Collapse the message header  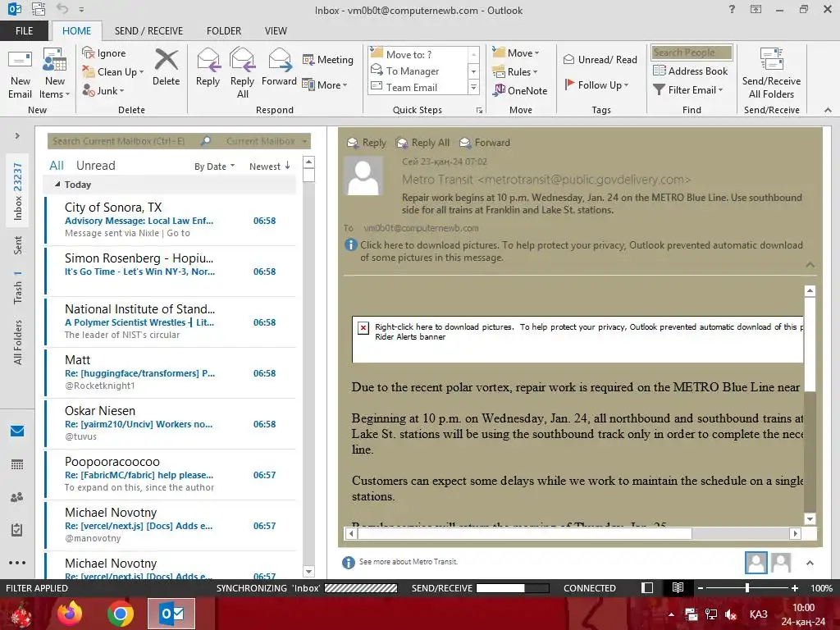810,265
